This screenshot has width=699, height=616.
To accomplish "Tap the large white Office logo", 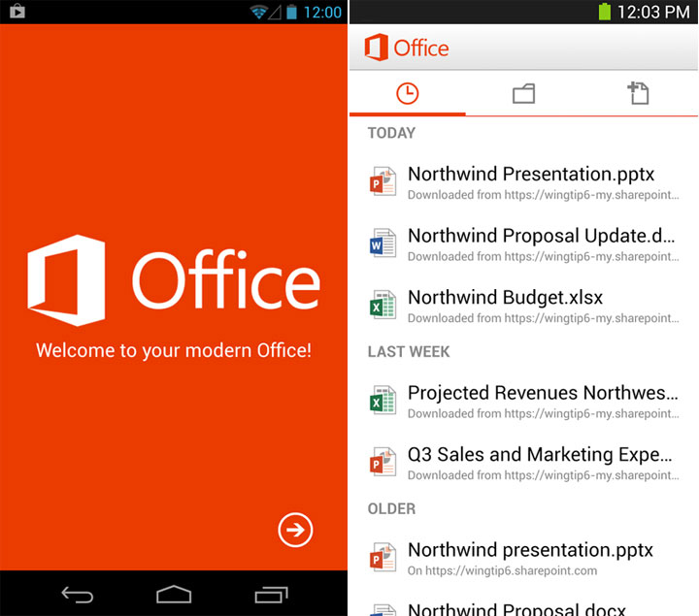I will click(x=174, y=280).
